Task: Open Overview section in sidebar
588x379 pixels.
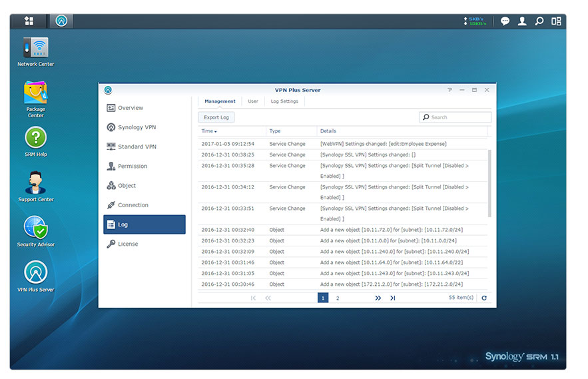Action: pyautogui.click(x=145, y=108)
